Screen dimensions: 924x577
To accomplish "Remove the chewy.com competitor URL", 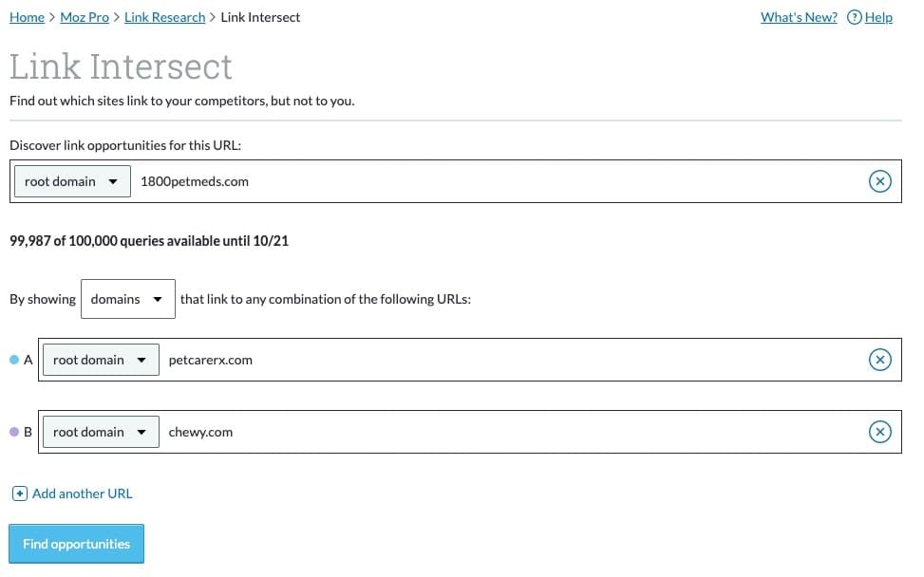I will (x=880, y=432).
